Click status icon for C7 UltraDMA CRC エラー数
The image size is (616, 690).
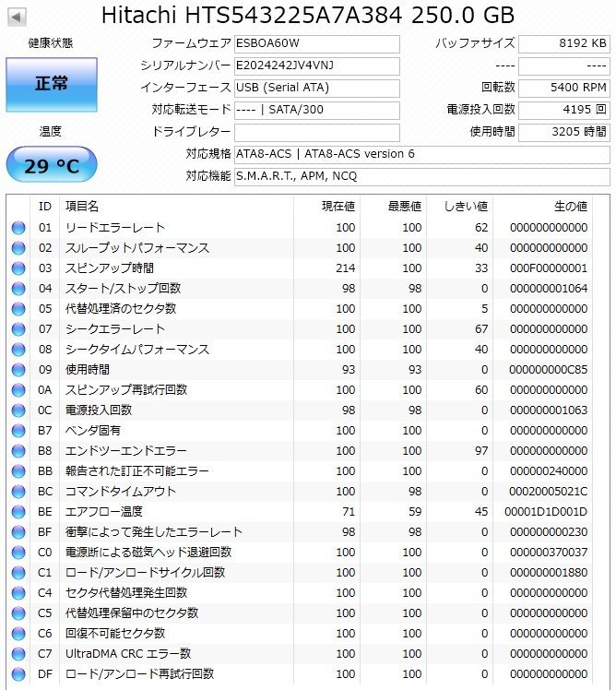tap(18, 654)
